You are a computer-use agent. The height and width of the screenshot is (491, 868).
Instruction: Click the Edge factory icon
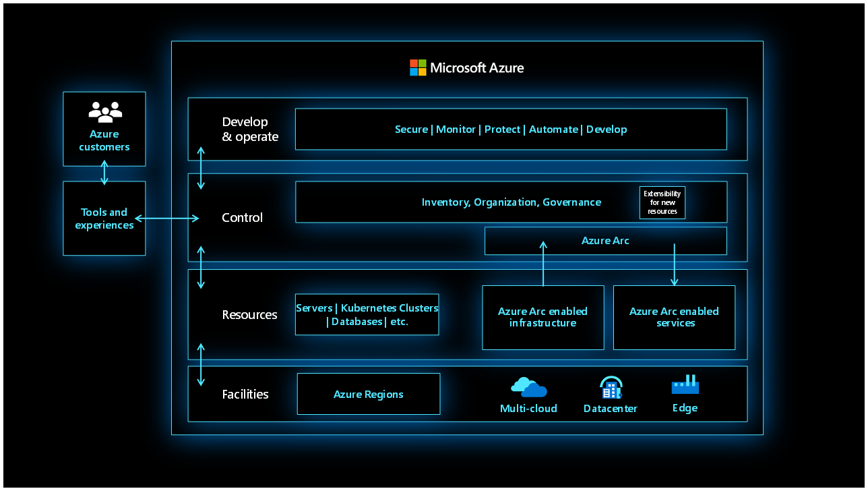pos(685,384)
